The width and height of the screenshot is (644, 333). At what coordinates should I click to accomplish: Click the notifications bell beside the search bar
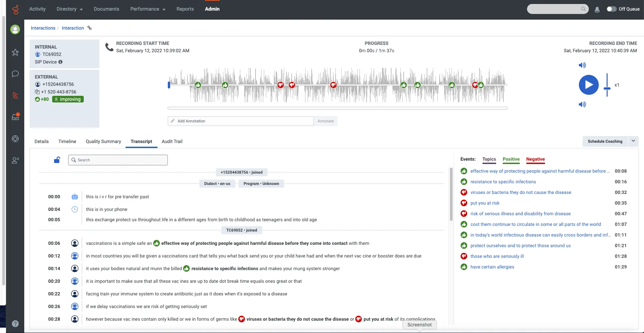pyautogui.click(x=597, y=10)
